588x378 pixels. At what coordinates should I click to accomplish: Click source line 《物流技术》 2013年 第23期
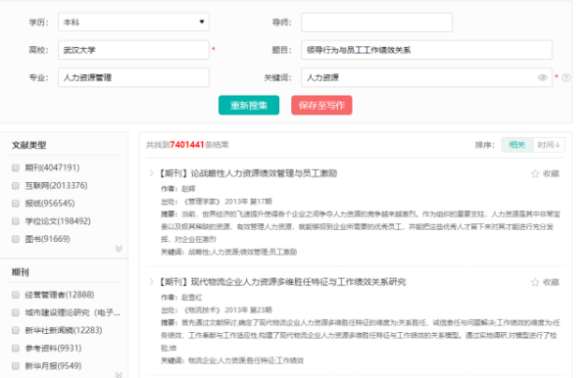coord(217,309)
